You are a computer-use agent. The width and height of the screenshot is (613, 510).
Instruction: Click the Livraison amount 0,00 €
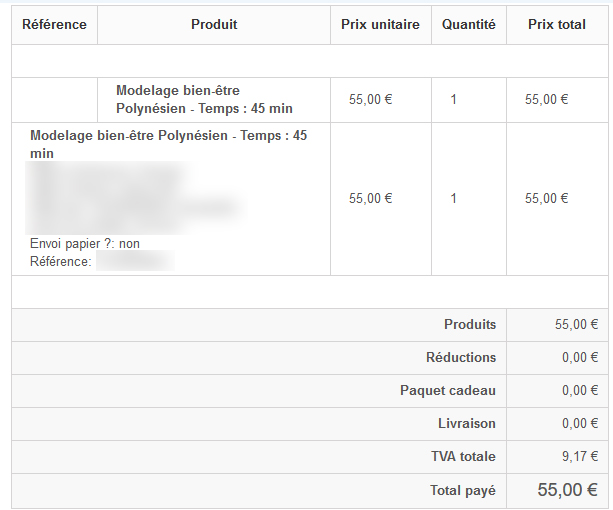(x=579, y=423)
